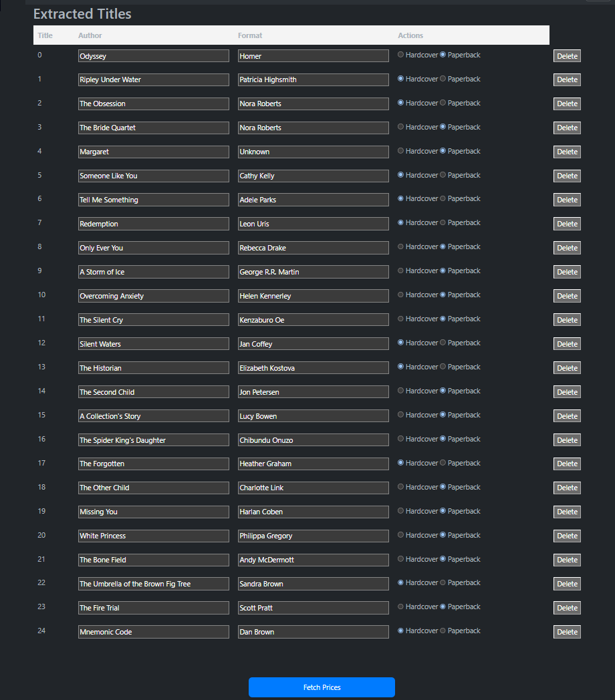Delete the Someone Like You row
615x700 pixels.
(x=567, y=176)
